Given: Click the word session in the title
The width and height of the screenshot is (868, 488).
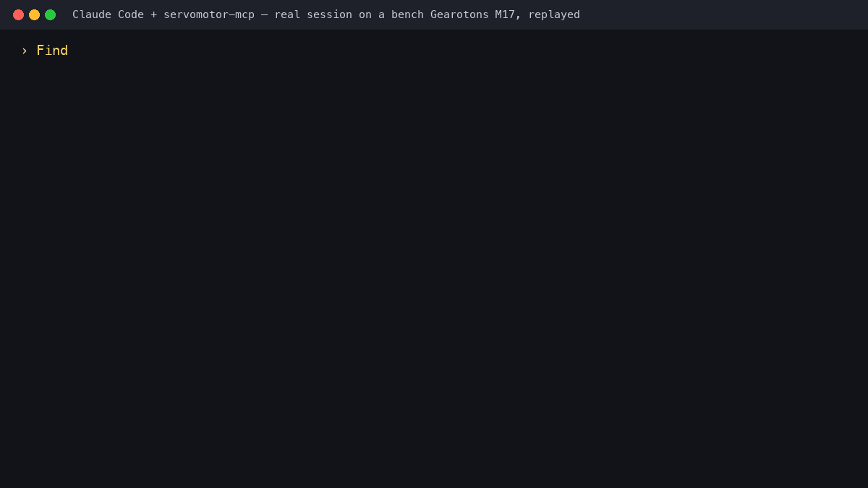Looking at the screenshot, I should point(329,14).
